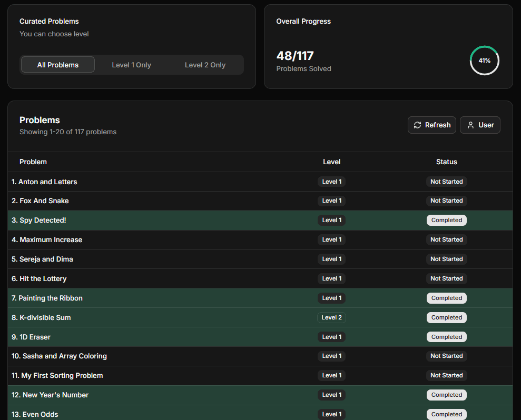The height and width of the screenshot is (420, 521).
Task: Click the Problem column header
Action: click(33, 162)
